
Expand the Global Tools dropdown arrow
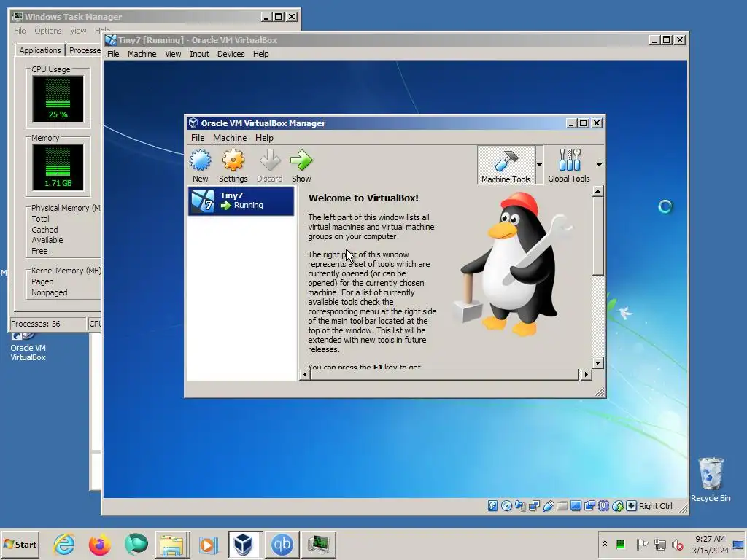point(599,164)
